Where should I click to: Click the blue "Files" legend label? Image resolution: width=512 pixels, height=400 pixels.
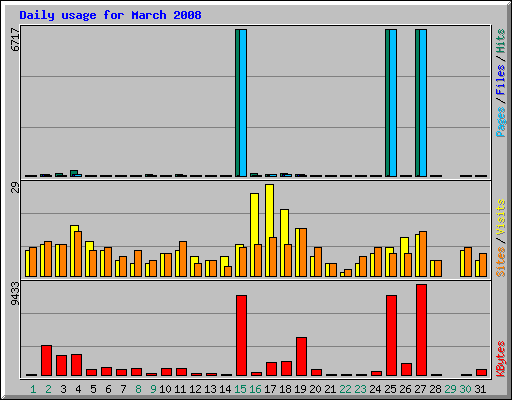click(500, 79)
